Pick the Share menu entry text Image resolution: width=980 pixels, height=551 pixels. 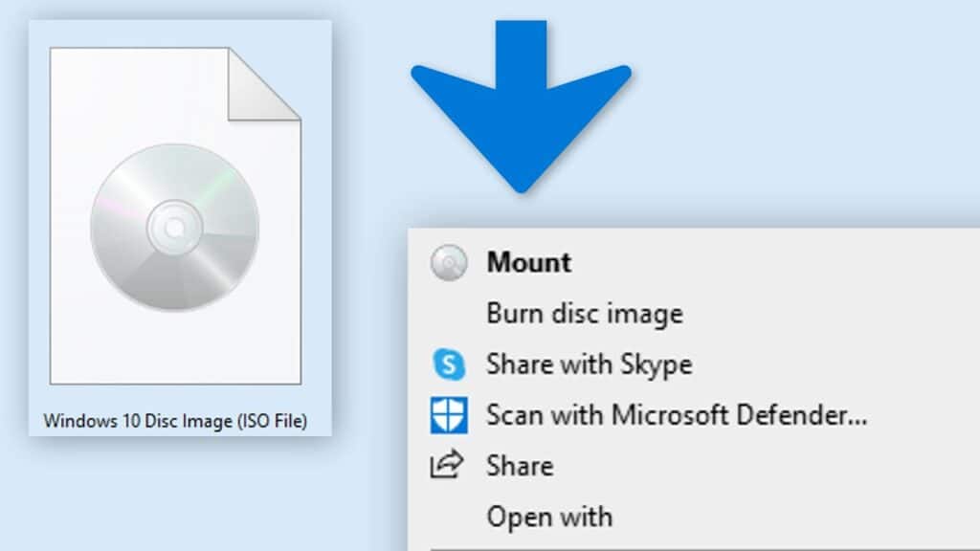coord(520,466)
